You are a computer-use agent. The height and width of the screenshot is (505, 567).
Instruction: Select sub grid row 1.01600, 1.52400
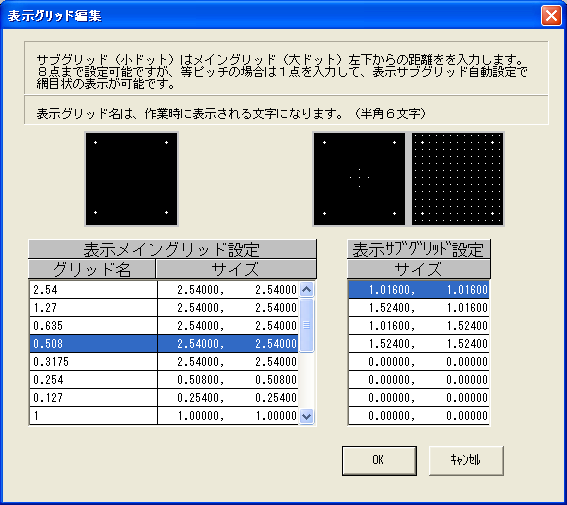point(419,326)
